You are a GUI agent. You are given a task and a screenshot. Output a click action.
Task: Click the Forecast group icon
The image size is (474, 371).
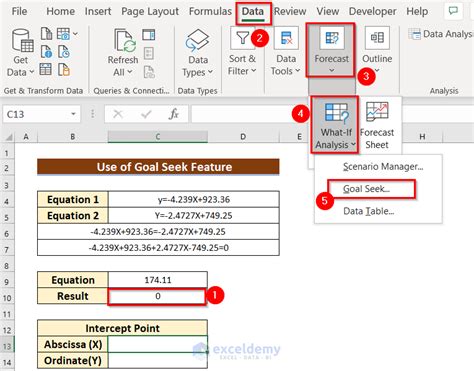(332, 38)
